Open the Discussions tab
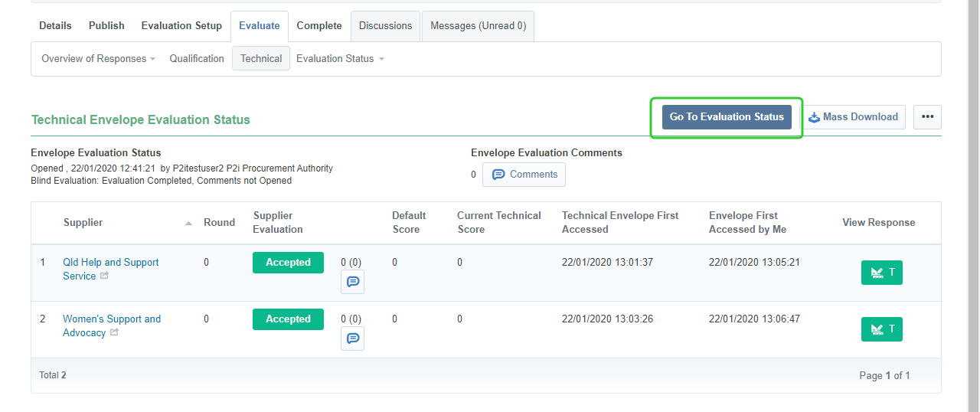980x412 pixels. click(x=385, y=26)
